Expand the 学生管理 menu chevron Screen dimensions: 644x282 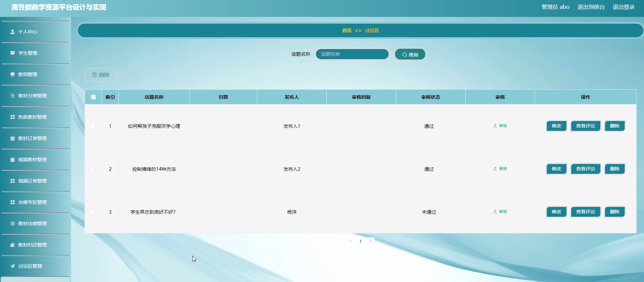tap(64, 53)
